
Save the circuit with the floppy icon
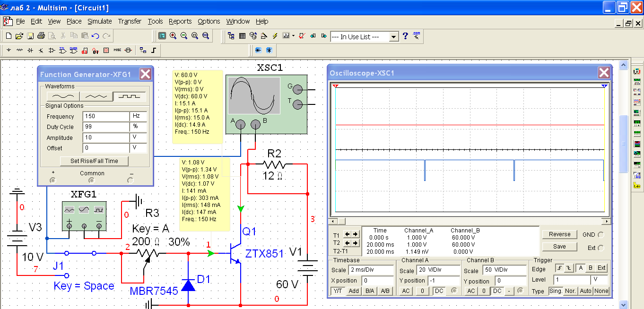pyautogui.click(x=30, y=36)
